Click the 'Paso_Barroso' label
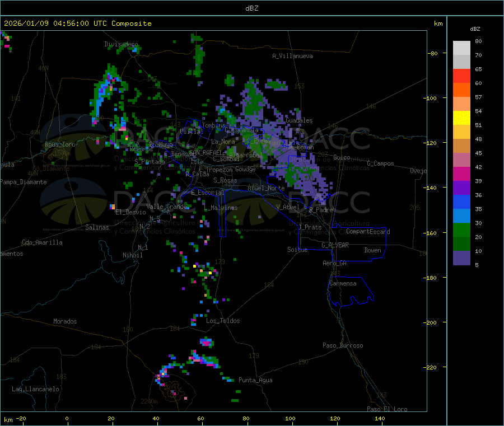 point(343,345)
